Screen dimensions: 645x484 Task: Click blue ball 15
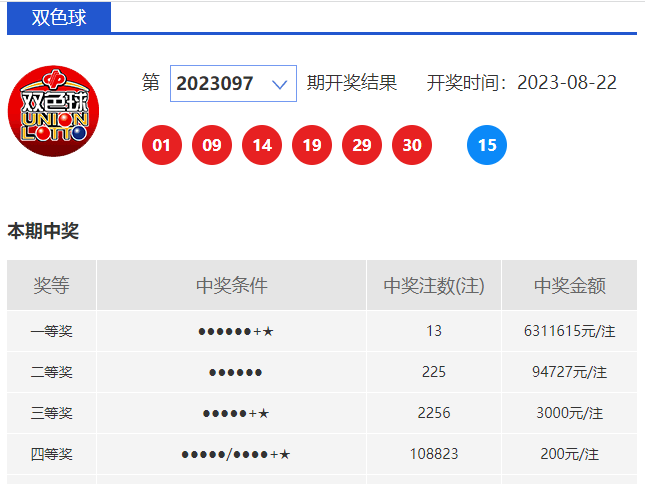coord(487,145)
